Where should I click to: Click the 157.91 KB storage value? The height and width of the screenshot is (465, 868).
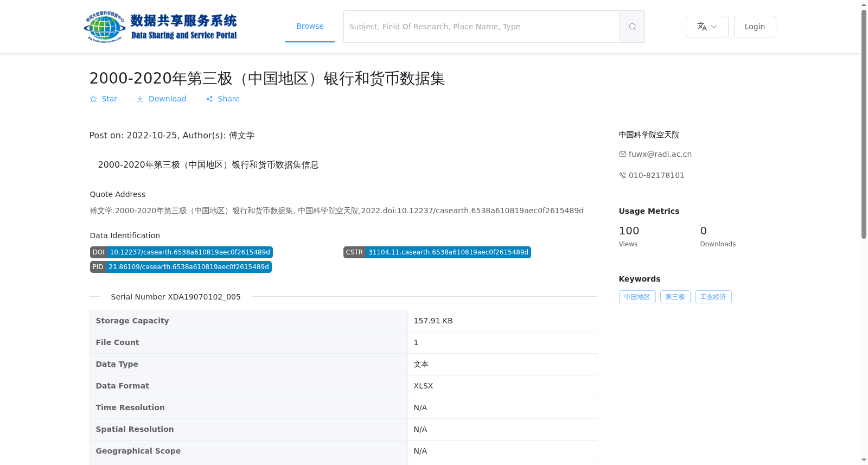click(x=433, y=321)
